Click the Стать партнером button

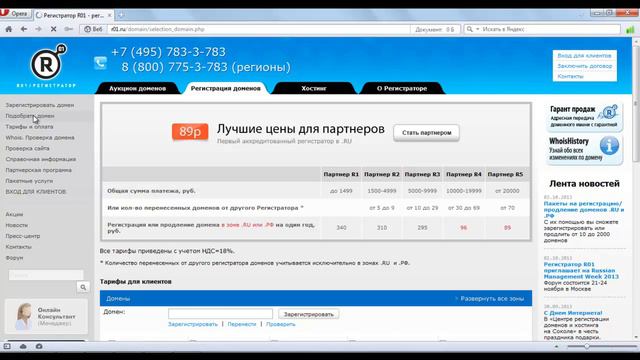tap(427, 133)
